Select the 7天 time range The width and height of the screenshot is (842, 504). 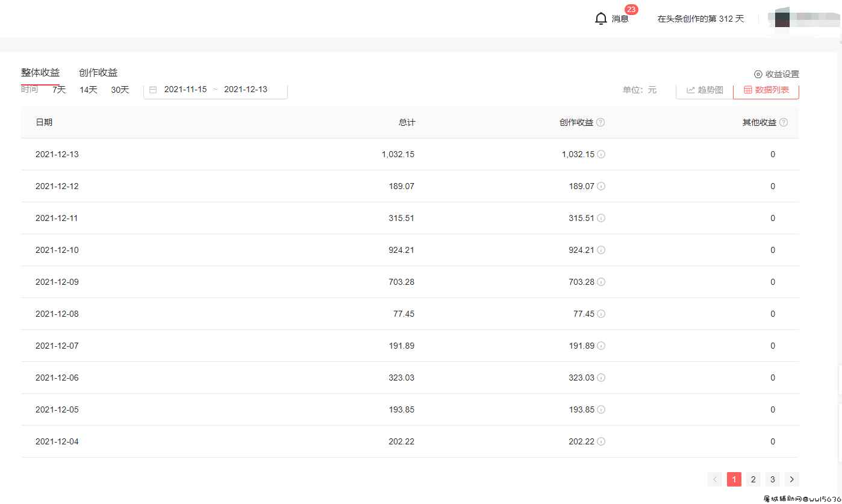click(59, 90)
